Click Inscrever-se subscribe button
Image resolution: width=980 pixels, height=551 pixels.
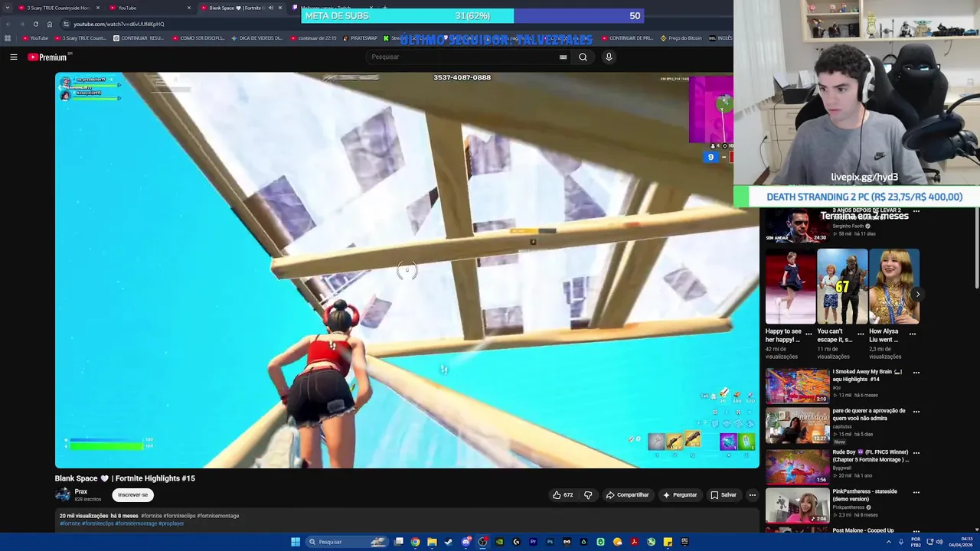tap(132, 495)
